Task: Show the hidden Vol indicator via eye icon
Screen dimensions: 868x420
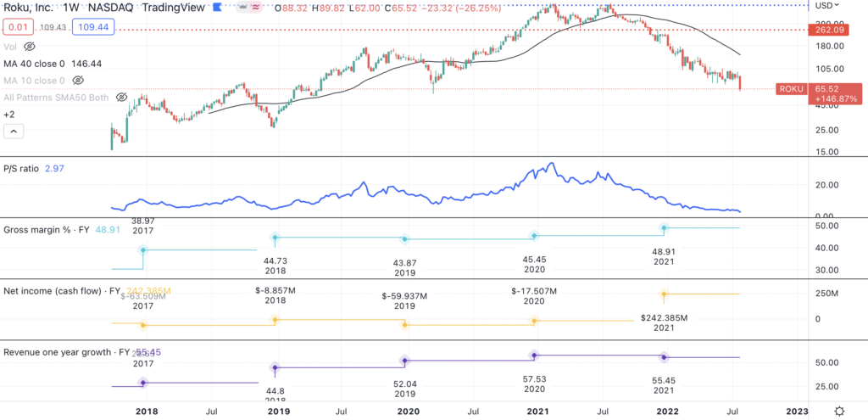Action: click(30, 47)
